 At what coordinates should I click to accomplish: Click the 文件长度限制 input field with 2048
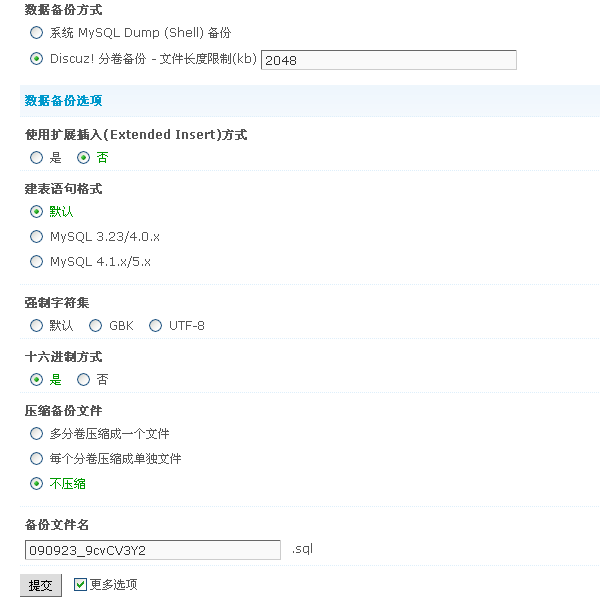[388, 60]
